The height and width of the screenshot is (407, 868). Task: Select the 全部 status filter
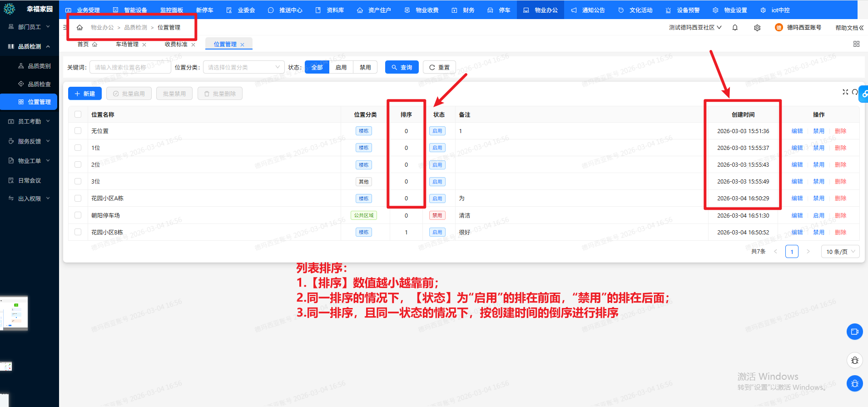(x=317, y=67)
